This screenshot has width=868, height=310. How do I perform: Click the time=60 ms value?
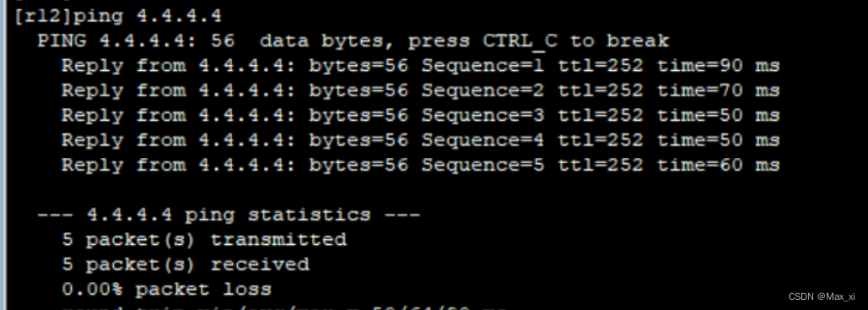(719, 166)
